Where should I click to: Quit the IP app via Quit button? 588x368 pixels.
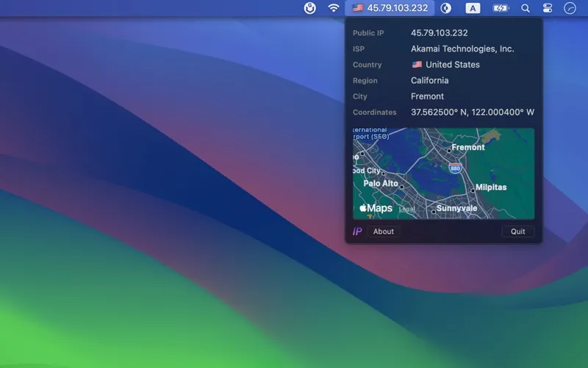coord(518,231)
